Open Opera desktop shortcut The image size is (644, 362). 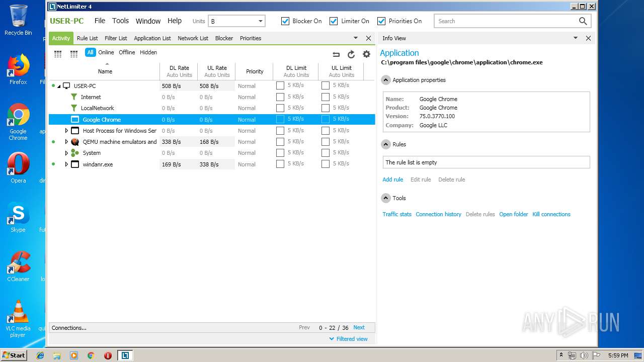pos(18,168)
